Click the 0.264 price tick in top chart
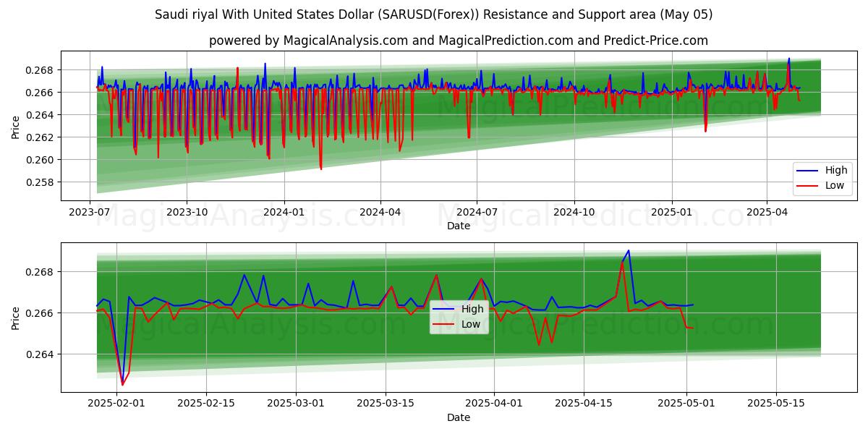The height and width of the screenshot is (434, 868). pyautogui.click(x=41, y=115)
